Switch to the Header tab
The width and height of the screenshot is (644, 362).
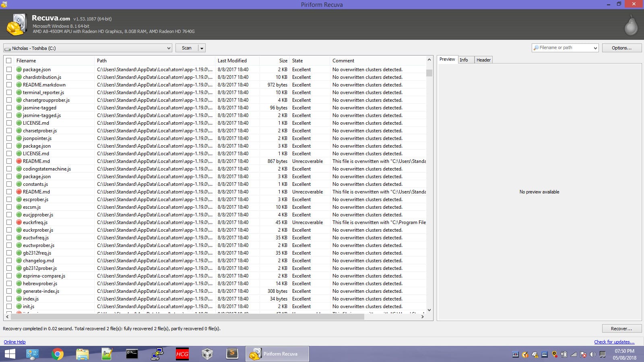[483, 60]
